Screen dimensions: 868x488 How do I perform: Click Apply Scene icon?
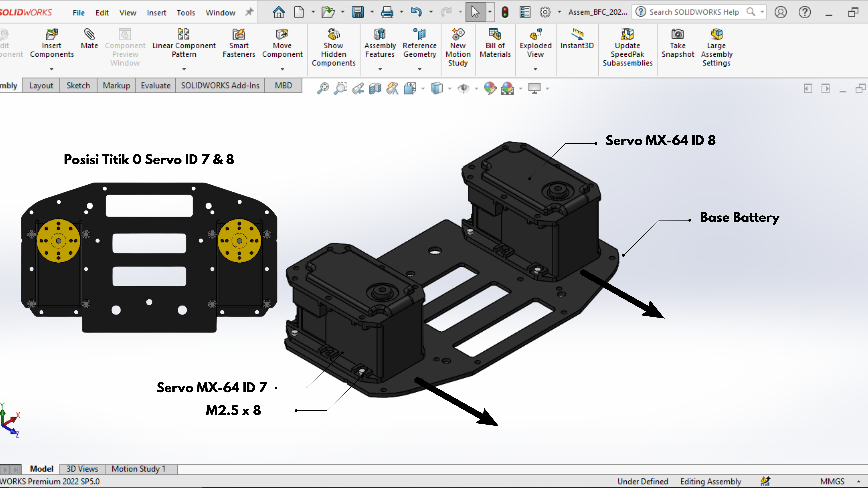[507, 89]
